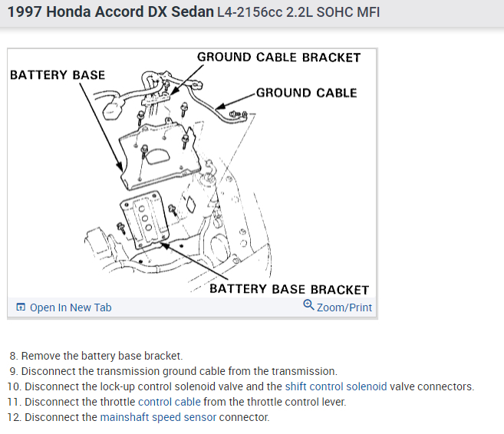Click the Open In New Tab icon
This screenshot has width=504, height=434.
click(21, 307)
